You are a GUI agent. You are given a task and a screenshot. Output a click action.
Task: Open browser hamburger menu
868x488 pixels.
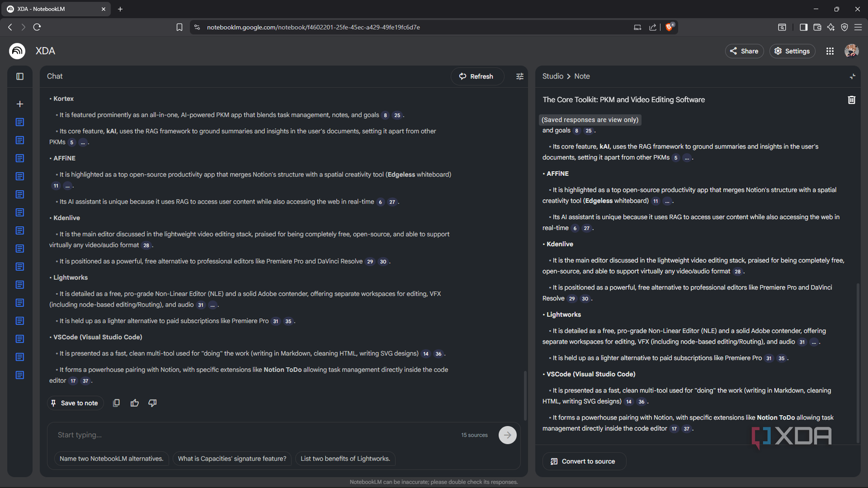click(858, 27)
